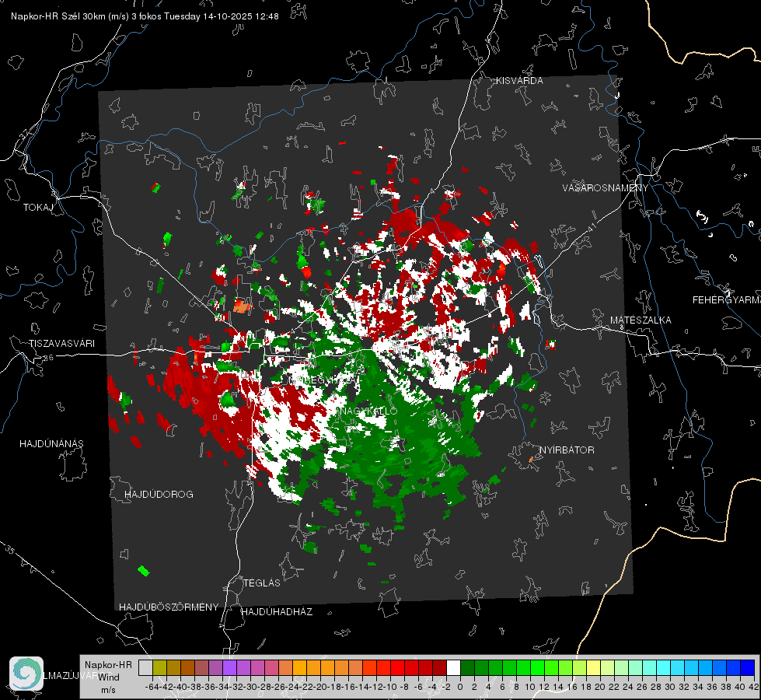Click road number 37 at upper left
Screen dimensions: 761x700
(x=25, y=134)
